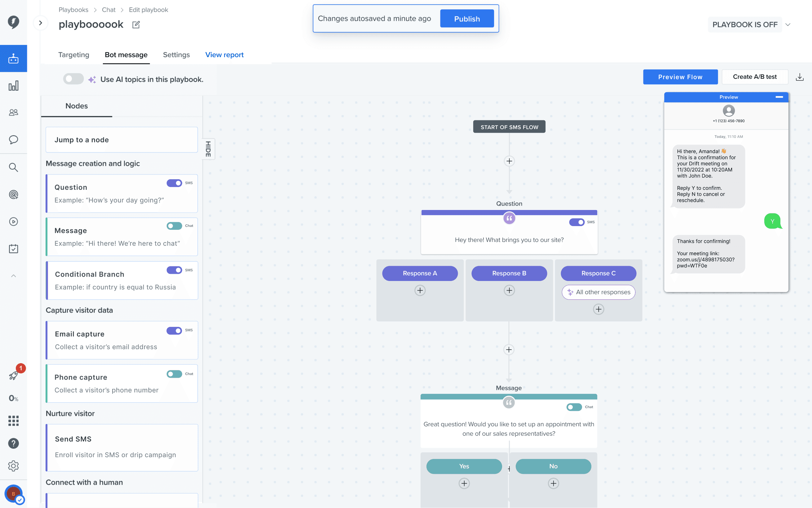Select the Send SMS node card
Screen dimensions: 812x508
pyautogui.click(x=122, y=448)
